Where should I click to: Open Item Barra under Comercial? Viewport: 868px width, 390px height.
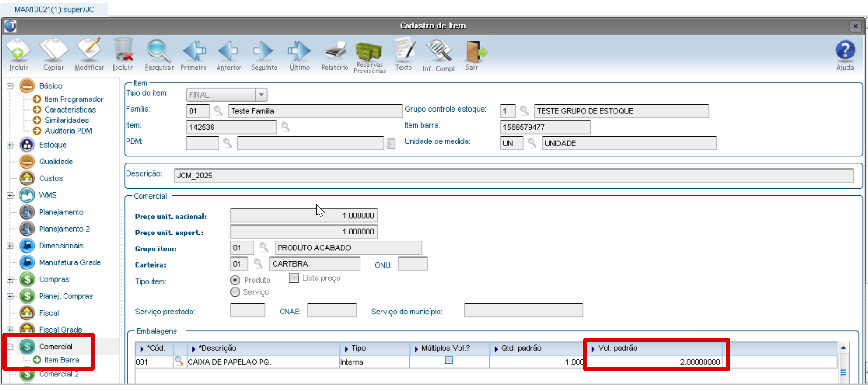(62, 360)
